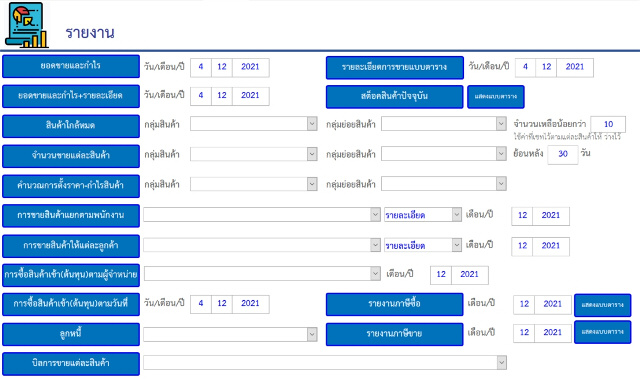
Task: Open the ลูกหนี้ report
Action: pyautogui.click(x=71, y=334)
